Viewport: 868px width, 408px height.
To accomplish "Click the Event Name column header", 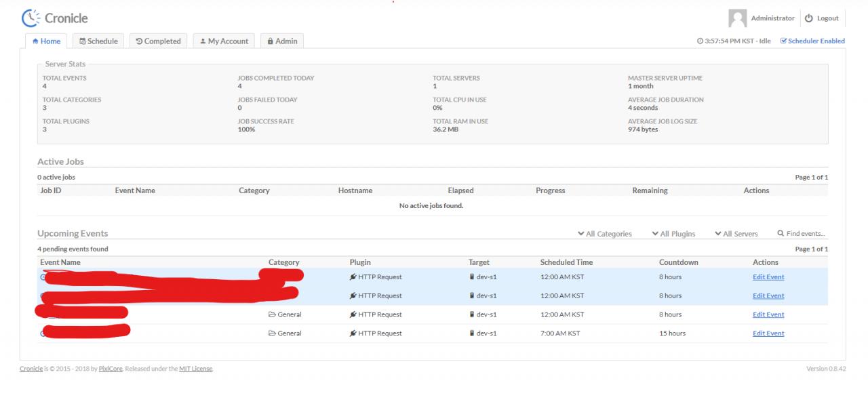I will [60, 262].
